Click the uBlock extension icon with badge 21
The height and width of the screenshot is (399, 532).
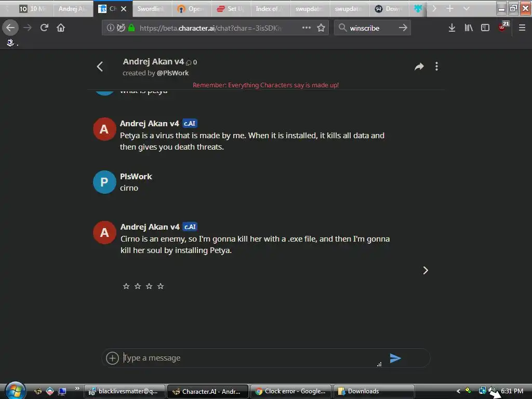503,27
